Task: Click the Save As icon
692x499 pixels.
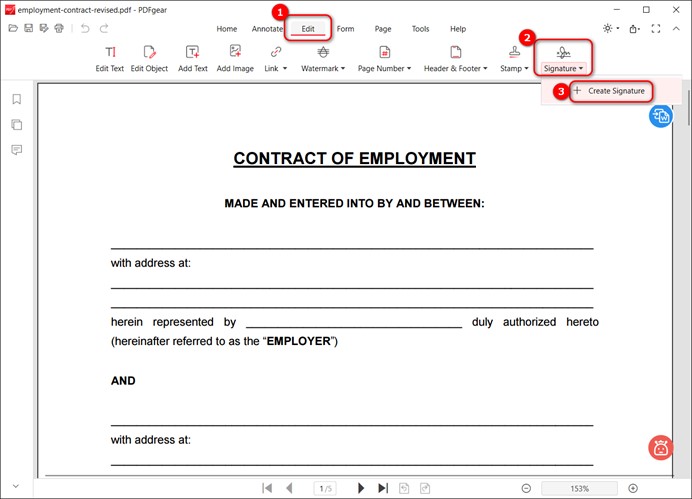Action: point(44,29)
